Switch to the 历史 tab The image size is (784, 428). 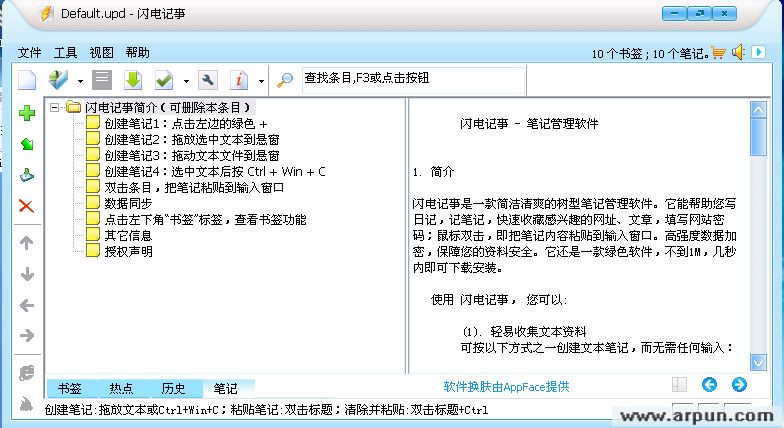coord(173,388)
